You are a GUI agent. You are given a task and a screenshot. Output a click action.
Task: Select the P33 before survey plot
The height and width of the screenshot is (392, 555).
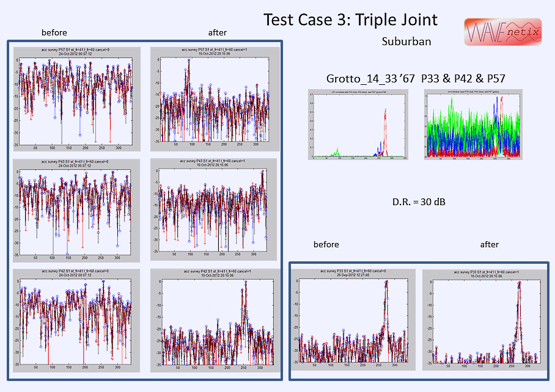click(353, 319)
